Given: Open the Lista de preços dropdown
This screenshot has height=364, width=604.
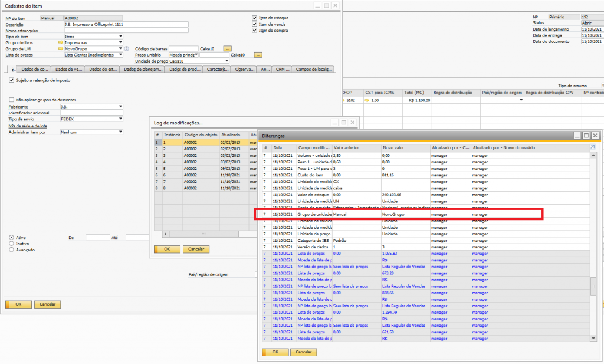Looking at the screenshot, I should (x=120, y=54).
